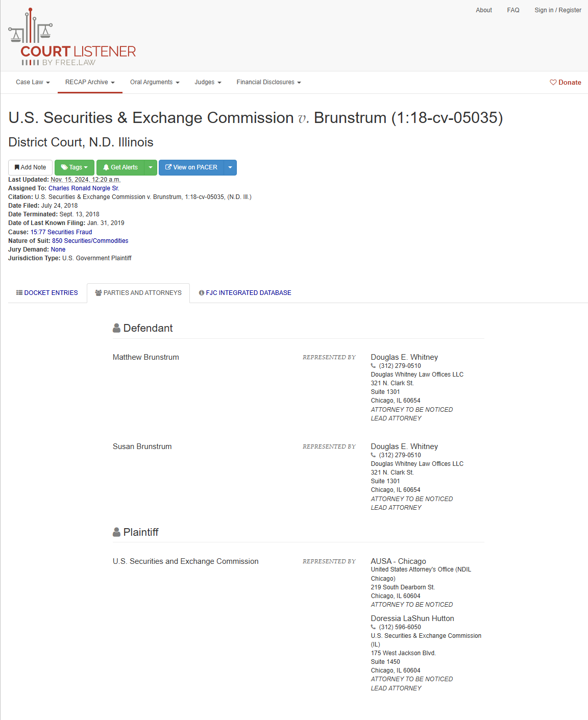Click Sign in / Register
This screenshot has height=720, width=588.
(x=558, y=10)
